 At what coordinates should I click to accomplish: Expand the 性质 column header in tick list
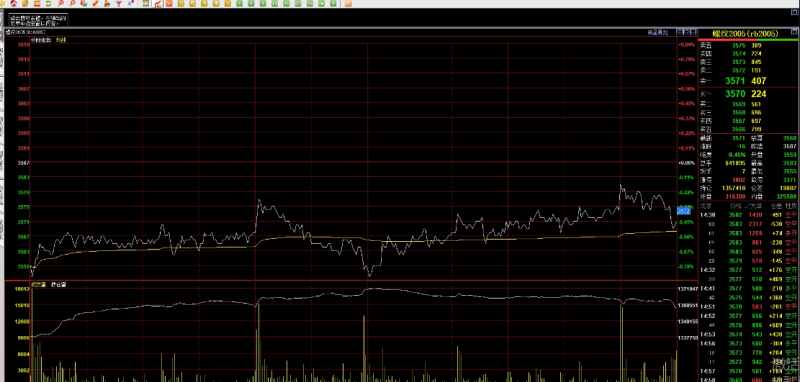[791, 207]
